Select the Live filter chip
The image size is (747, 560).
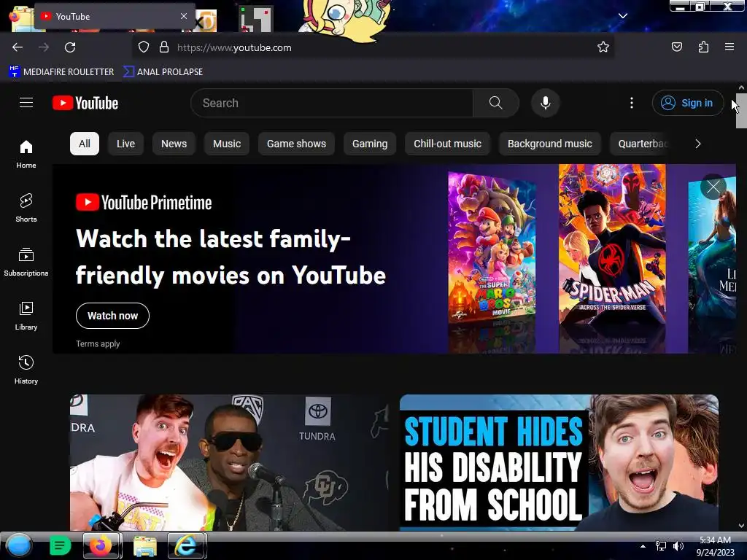point(125,144)
